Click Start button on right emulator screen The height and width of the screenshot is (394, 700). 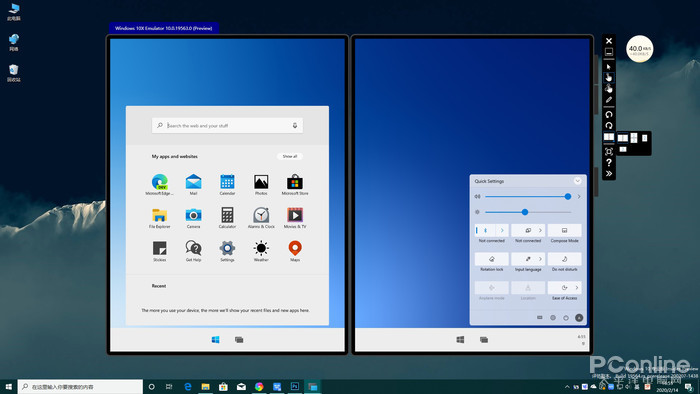tap(460, 340)
